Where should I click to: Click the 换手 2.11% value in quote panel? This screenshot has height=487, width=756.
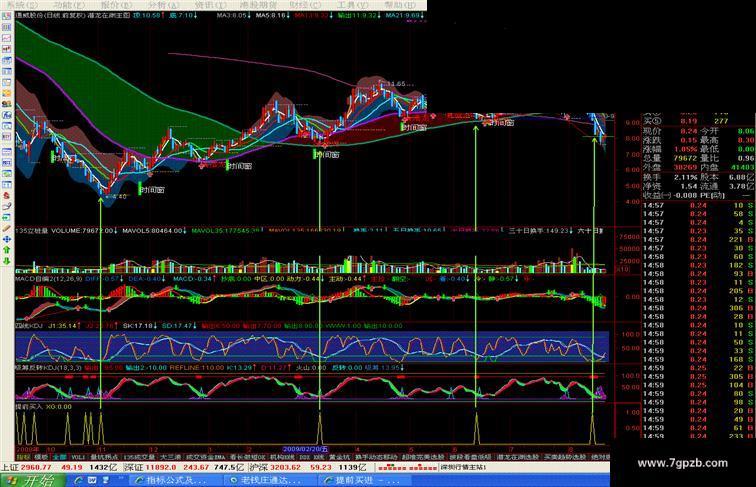685,177
